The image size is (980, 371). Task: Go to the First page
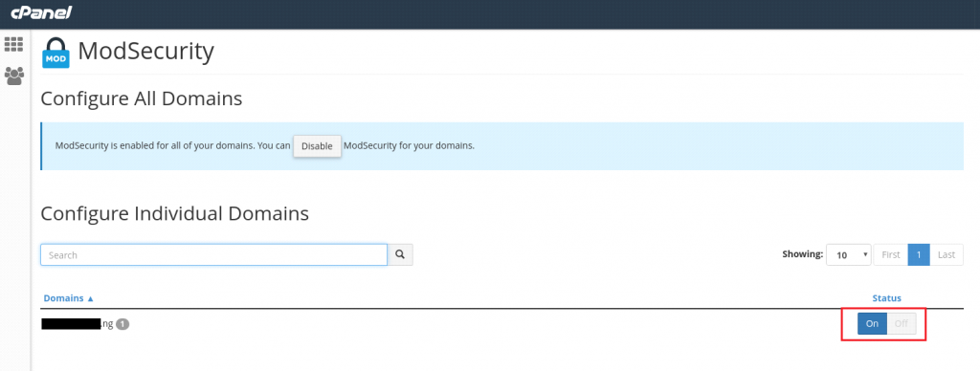coord(891,255)
